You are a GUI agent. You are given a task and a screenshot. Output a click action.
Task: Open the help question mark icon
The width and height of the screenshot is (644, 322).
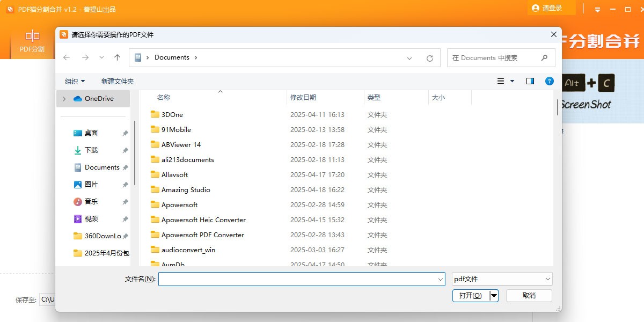549,81
